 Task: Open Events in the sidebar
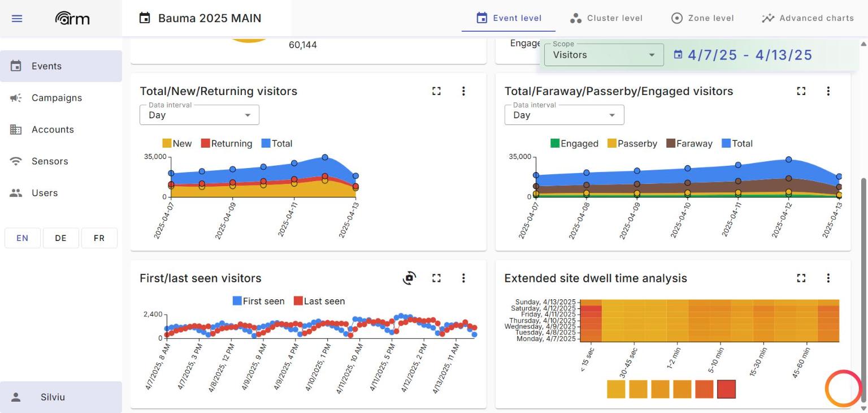[61, 66]
